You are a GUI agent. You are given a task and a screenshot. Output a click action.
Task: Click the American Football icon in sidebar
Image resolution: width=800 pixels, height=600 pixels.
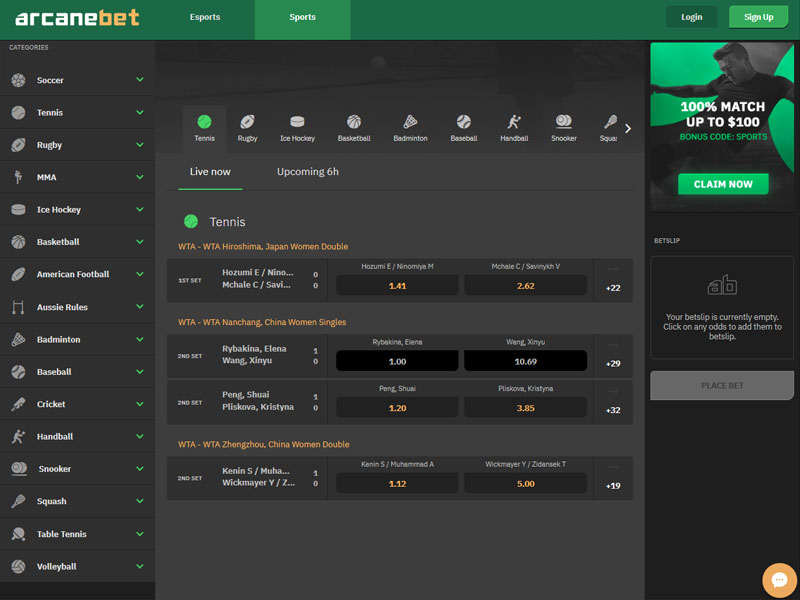point(18,274)
